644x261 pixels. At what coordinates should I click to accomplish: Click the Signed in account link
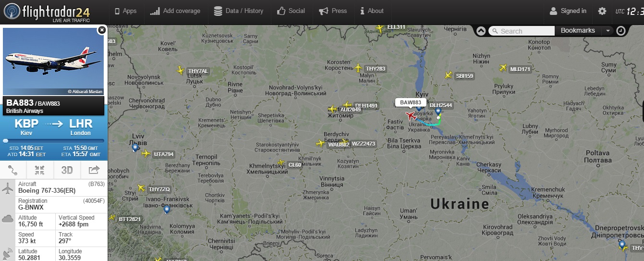click(568, 11)
